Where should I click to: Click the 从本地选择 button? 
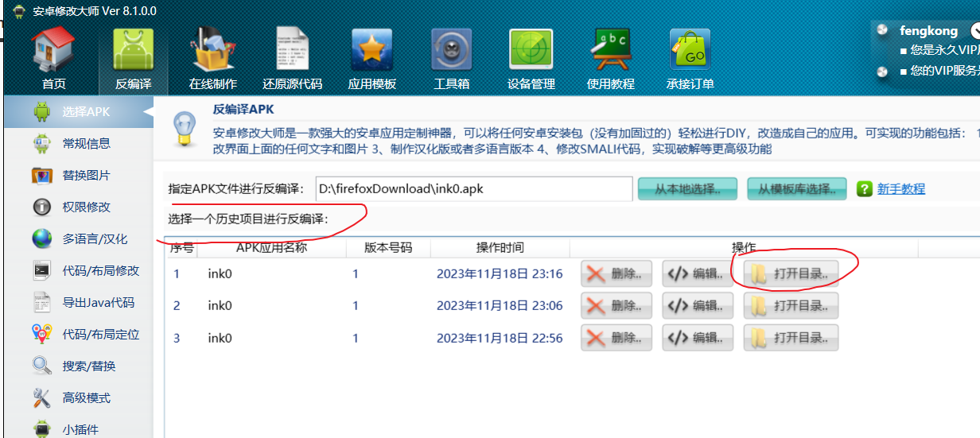tap(688, 189)
